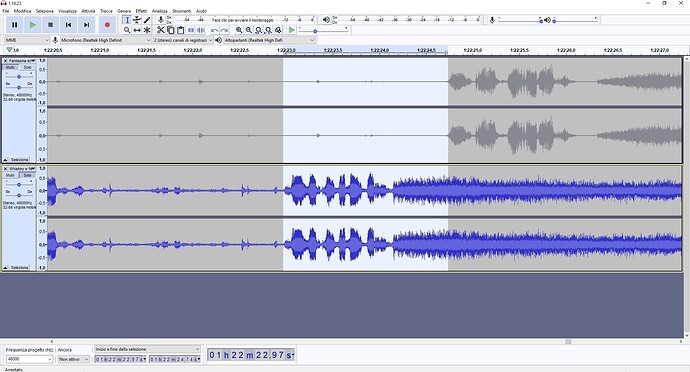The width and height of the screenshot is (690, 372).
Task: Open the MME audio host dropdown
Action: [x=27, y=40]
